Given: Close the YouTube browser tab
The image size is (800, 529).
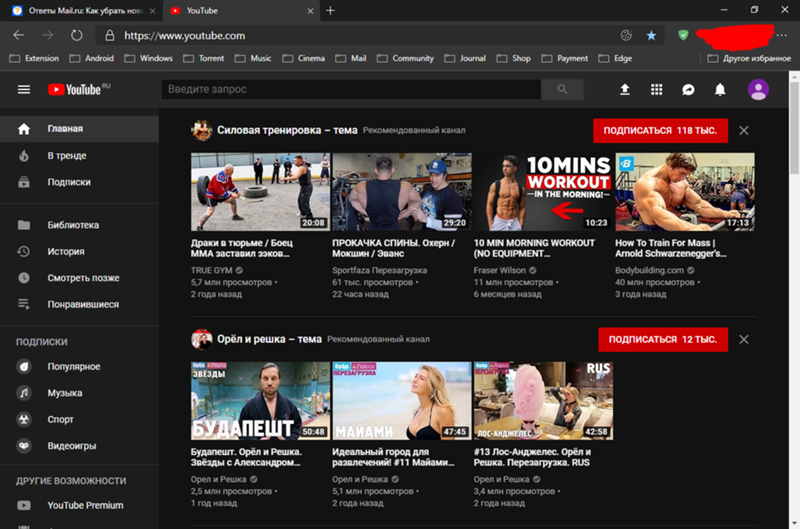Looking at the screenshot, I should [310, 11].
